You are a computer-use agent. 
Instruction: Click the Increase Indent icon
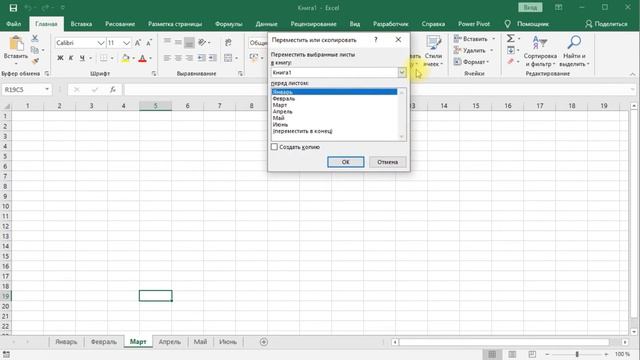coord(212,58)
